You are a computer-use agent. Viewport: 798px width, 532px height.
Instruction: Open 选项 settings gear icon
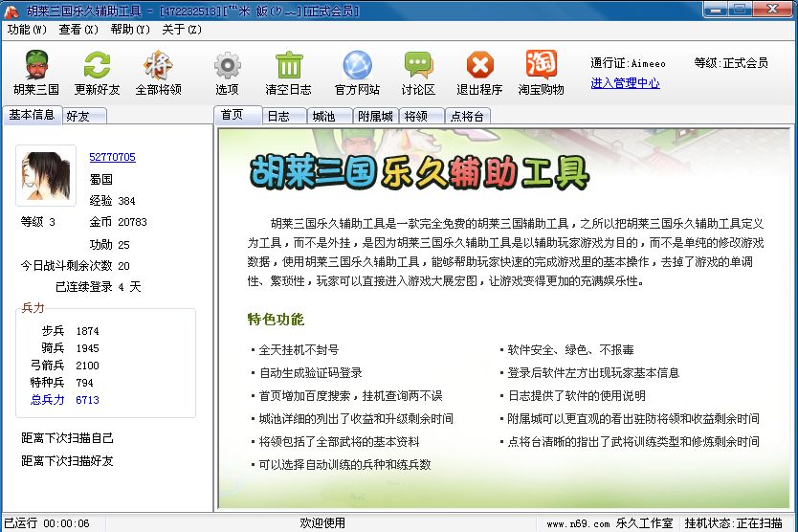[x=227, y=73]
